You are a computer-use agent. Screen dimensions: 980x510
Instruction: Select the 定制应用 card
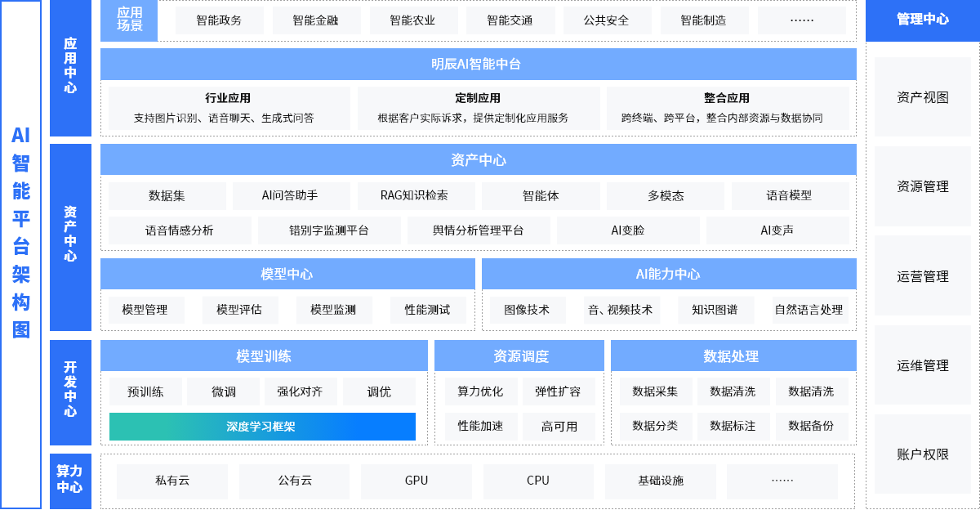pos(478,108)
